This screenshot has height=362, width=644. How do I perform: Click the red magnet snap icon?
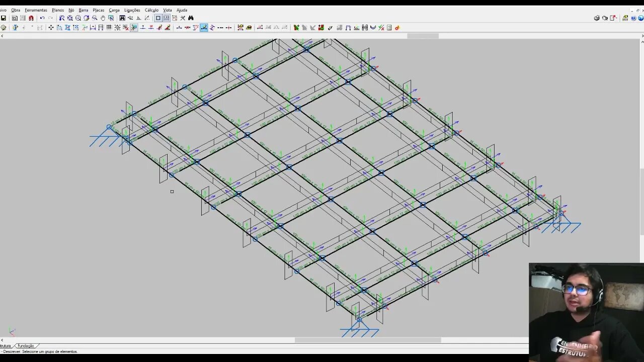tap(31, 18)
